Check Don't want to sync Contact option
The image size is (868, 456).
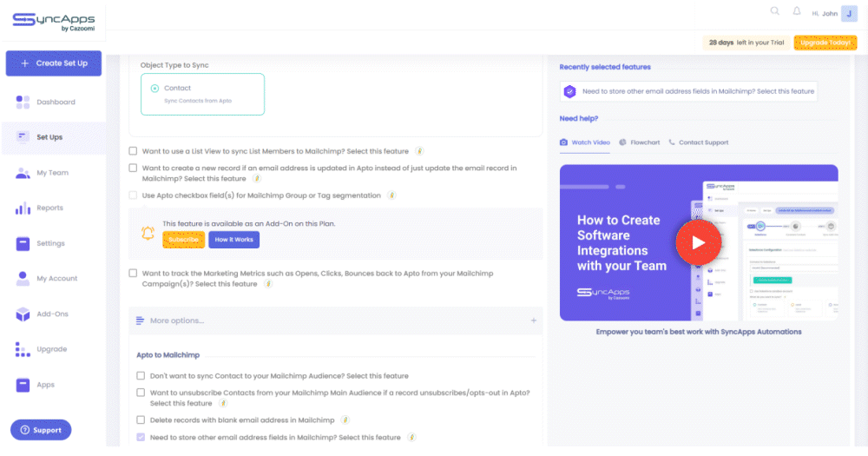(141, 376)
